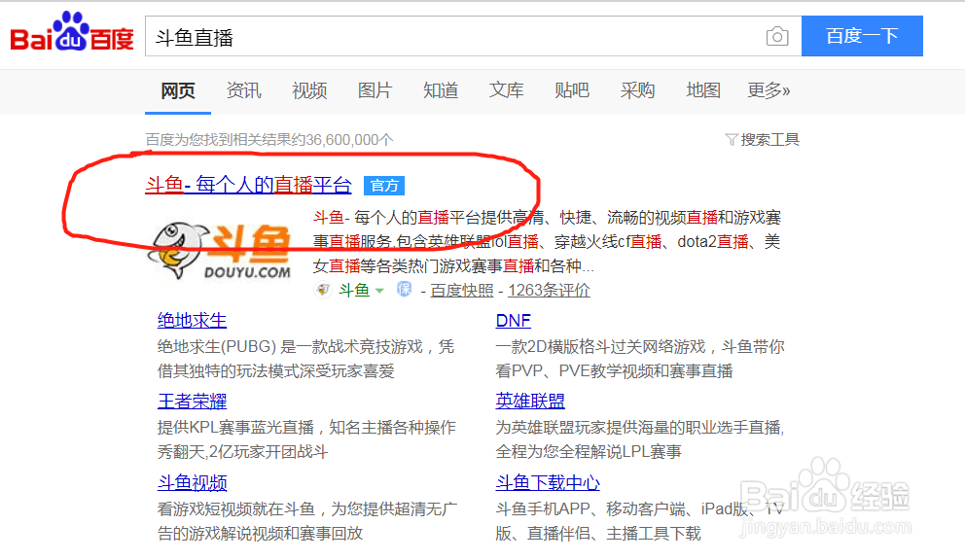Click the description 看游戏短视频就在斗鱼
This screenshot has width=965, height=560.
pyautogui.click(x=307, y=520)
